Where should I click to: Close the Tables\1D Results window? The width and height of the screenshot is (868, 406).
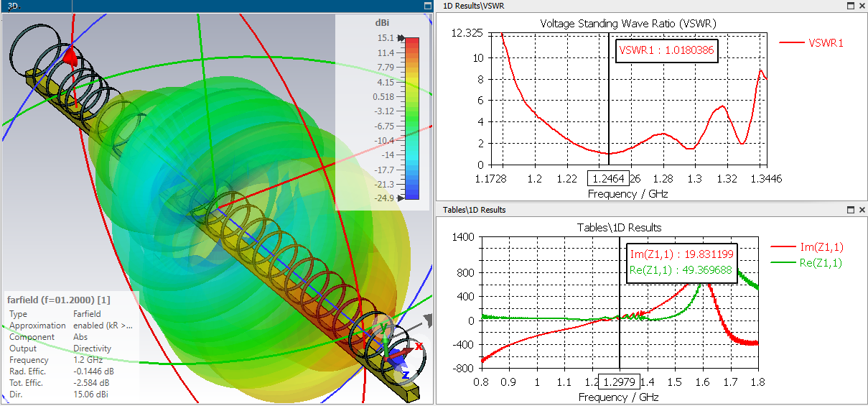(862, 210)
